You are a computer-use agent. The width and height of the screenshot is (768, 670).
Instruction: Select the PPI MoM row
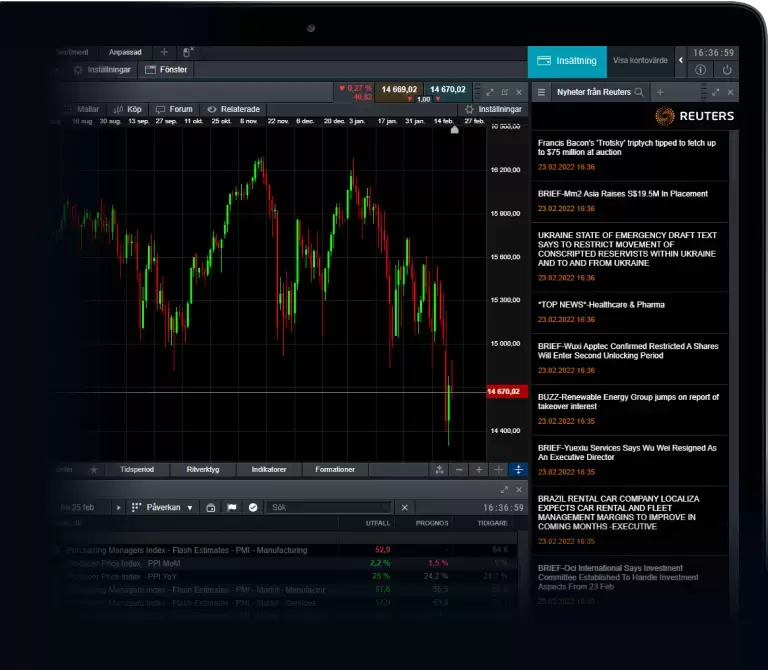pos(289,563)
